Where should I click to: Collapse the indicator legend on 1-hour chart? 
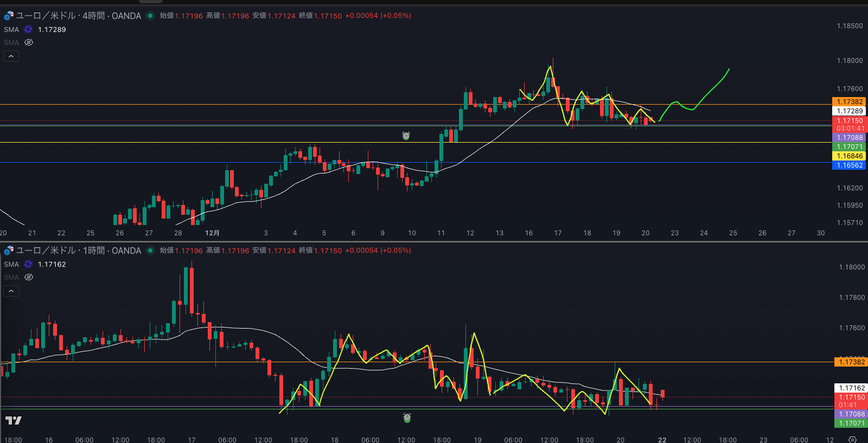11,291
